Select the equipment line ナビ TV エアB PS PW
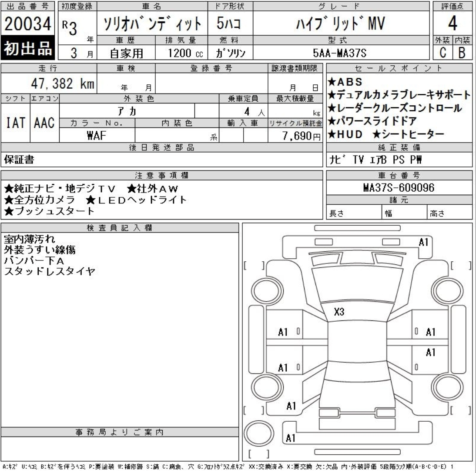476x473 pixels. [x=375, y=159]
